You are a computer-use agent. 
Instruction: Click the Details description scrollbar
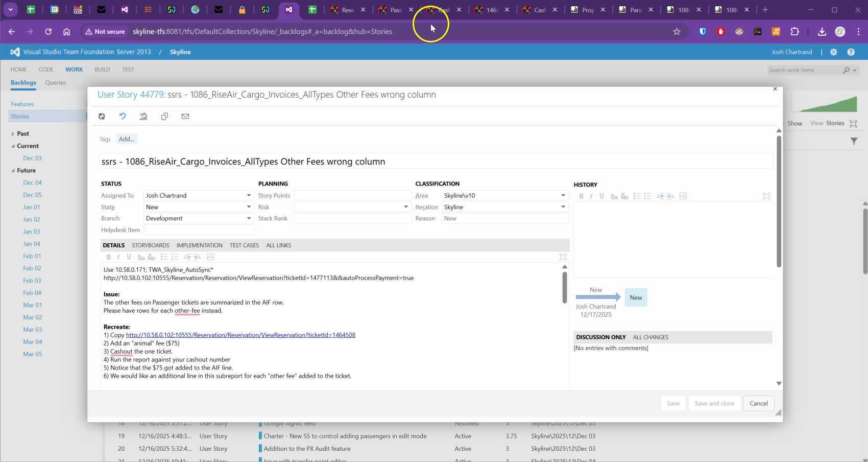pos(564,287)
